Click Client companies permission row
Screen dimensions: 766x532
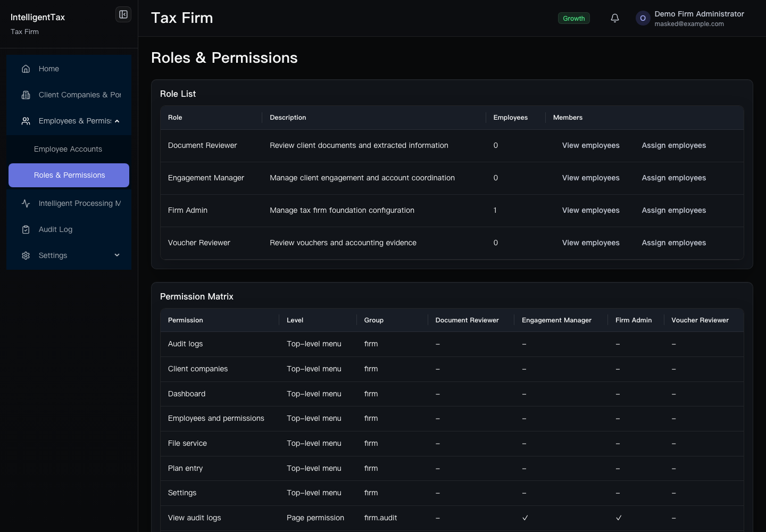[x=452, y=369]
